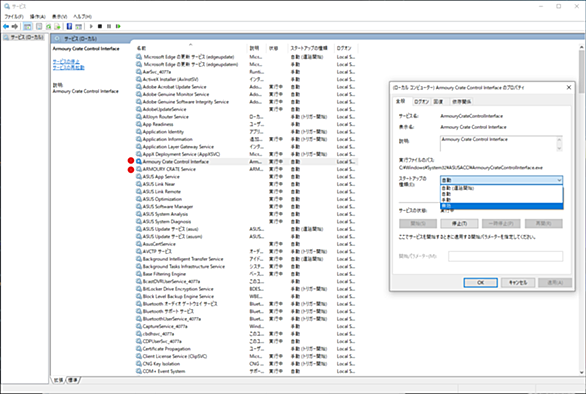This screenshot has width=586, height=394.
Task: Click OK button in properties dialog
Action: (480, 283)
